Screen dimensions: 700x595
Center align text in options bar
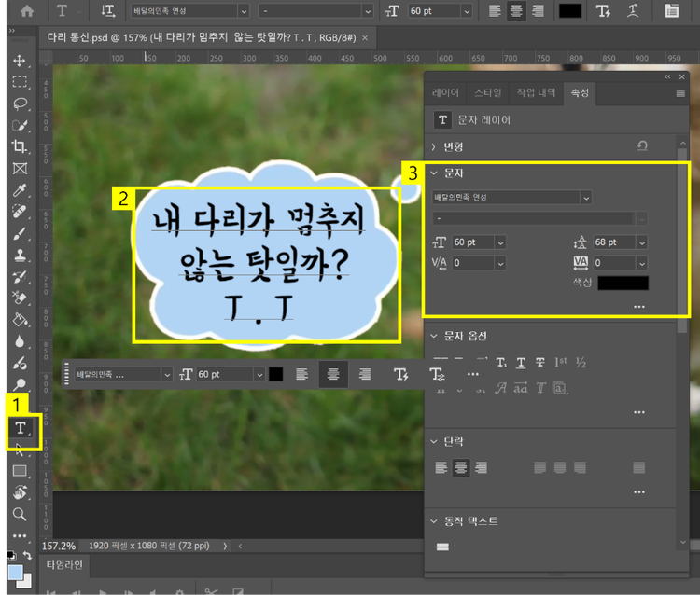(x=516, y=10)
